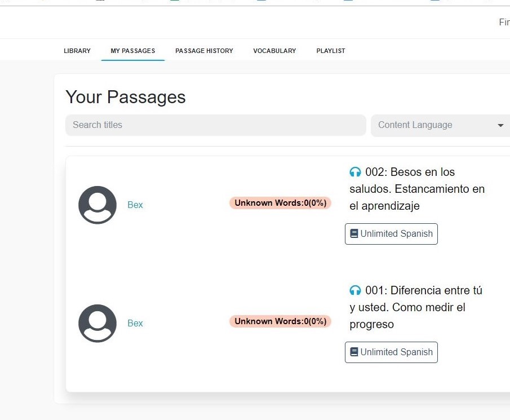Click Bex avatar icon in first passage

(x=97, y=205)
